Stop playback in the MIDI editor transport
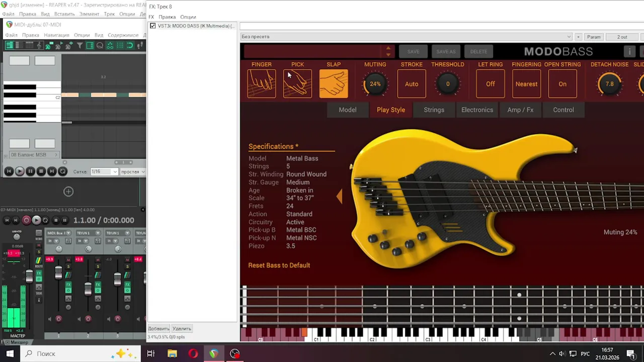 (41, 171)
